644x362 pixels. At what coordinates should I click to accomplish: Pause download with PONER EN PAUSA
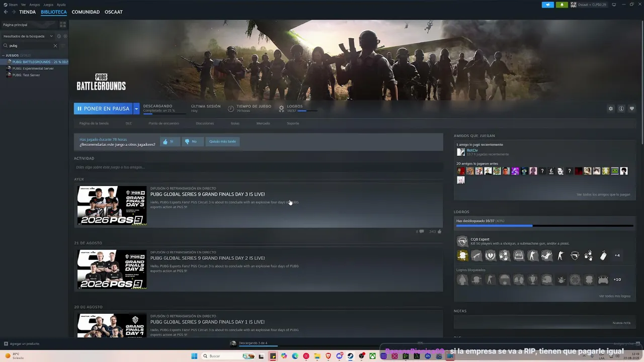tap(103, 109)
